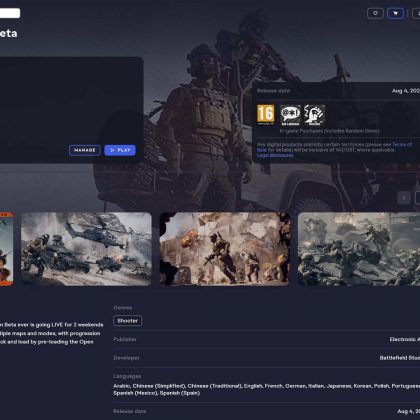Viewport: 420px width, 420px height.
Task: Click the 'Genres' label
Action: (x=123, y=308)
